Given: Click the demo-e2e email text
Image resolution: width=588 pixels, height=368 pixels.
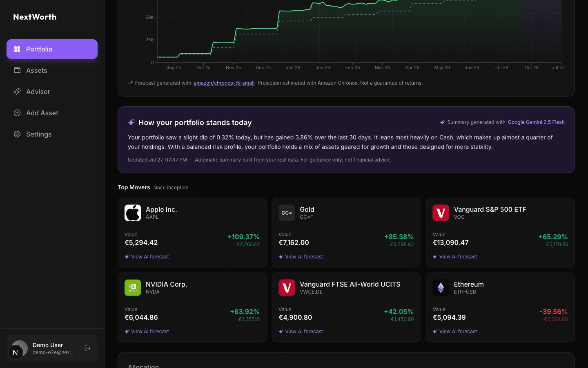Looking at the screenshot, I should [53, 352].
